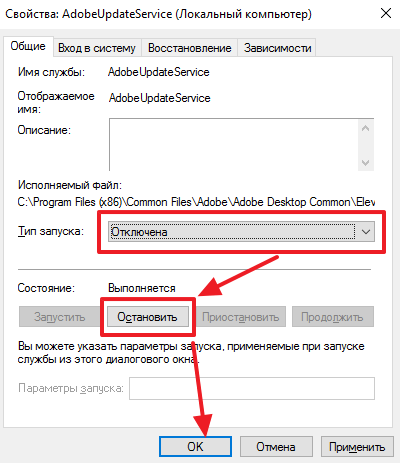The image size is (400, 463).
Task: Click the description scrollbar up arrow
Action: [x=366, y=128]
